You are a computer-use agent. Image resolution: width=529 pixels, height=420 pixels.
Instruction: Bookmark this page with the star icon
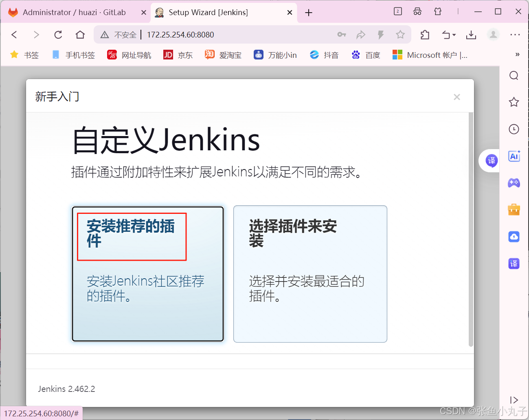coord(400,35)
